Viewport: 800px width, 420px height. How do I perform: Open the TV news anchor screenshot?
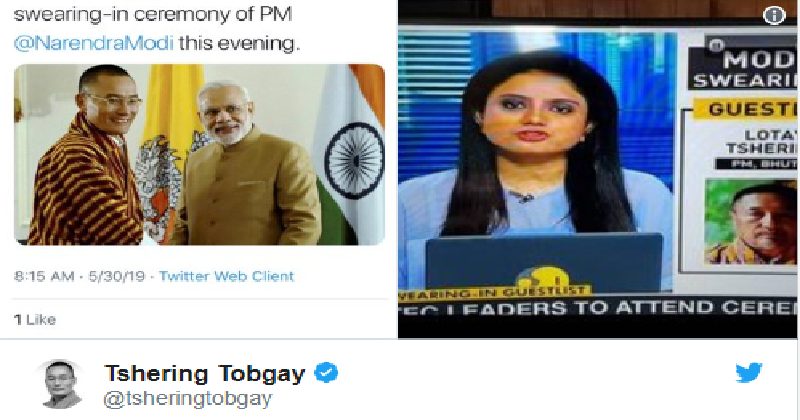[597, 169]
